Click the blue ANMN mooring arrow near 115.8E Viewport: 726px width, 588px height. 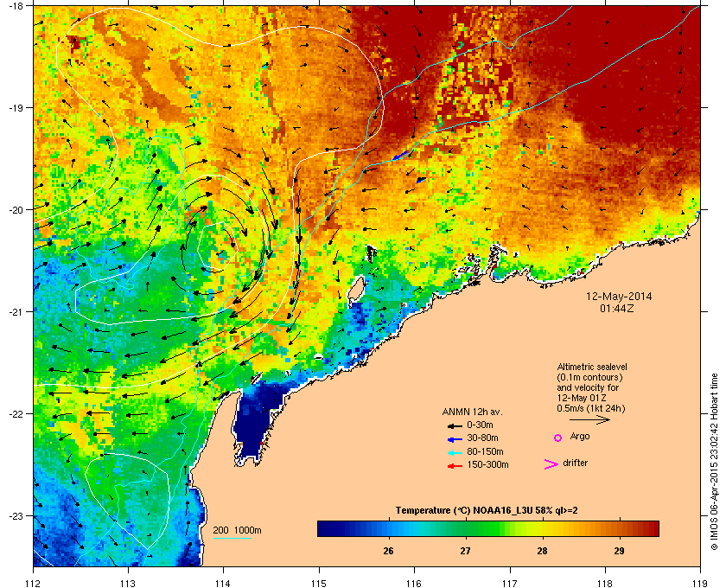coord(400,156)
